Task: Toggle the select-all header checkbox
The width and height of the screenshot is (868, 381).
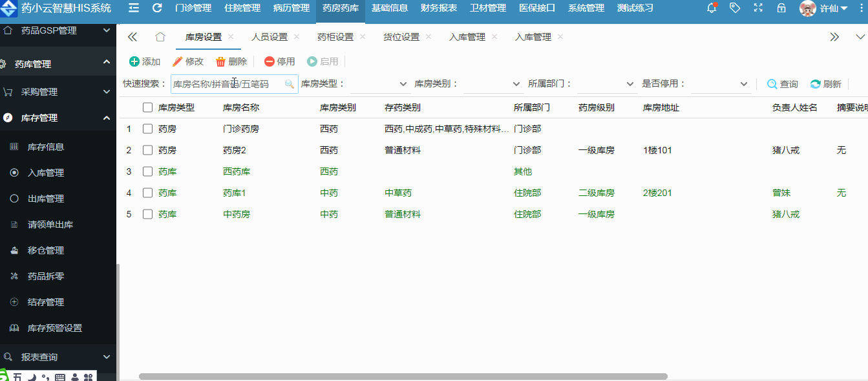Action: 147,107
